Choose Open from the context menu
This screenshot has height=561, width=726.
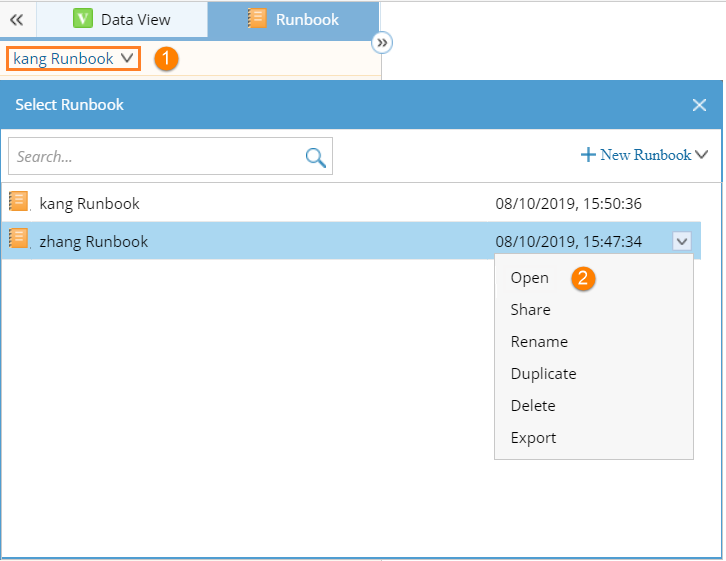coord(530,278)
